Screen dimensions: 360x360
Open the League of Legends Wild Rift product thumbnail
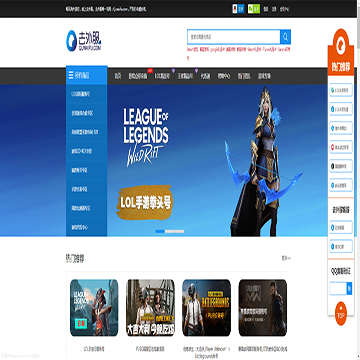click(94, 308)
